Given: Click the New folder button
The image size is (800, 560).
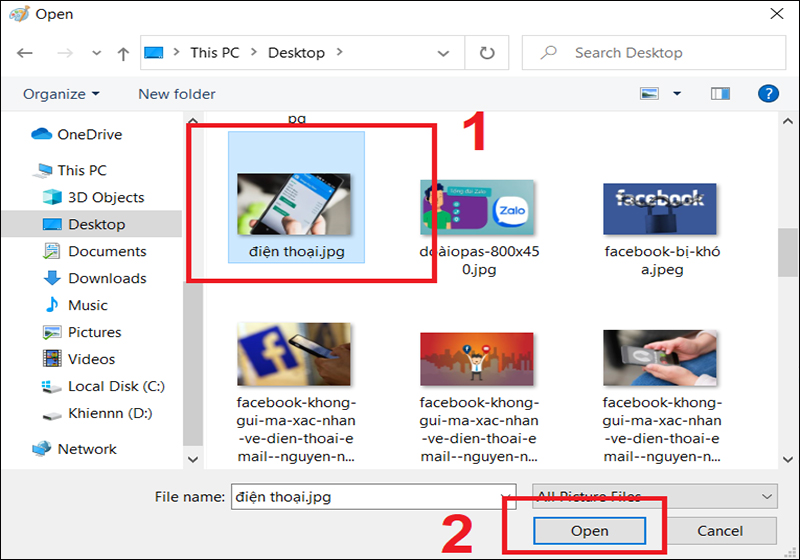Looking at the screenshot, I should 176,93.
